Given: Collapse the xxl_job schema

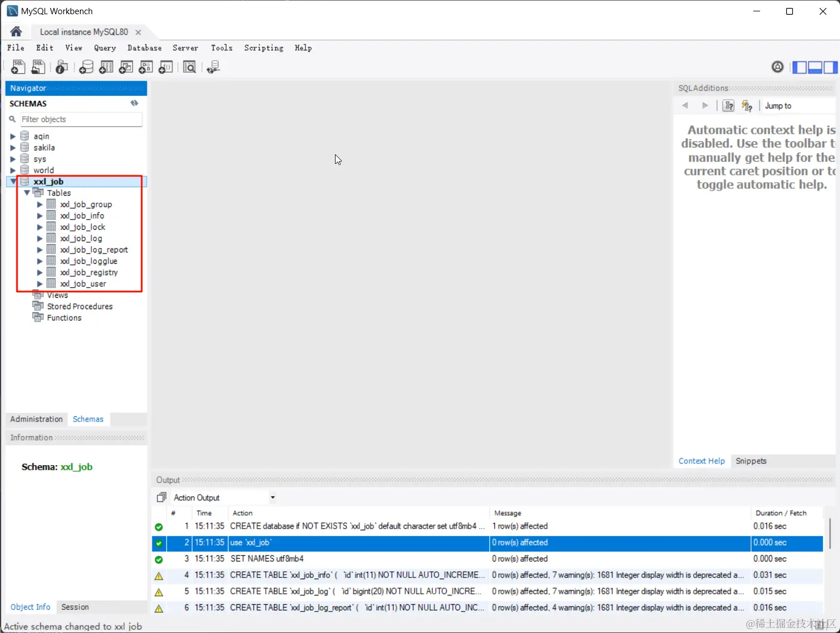Looking at the screenshot, I should [12, 182].
